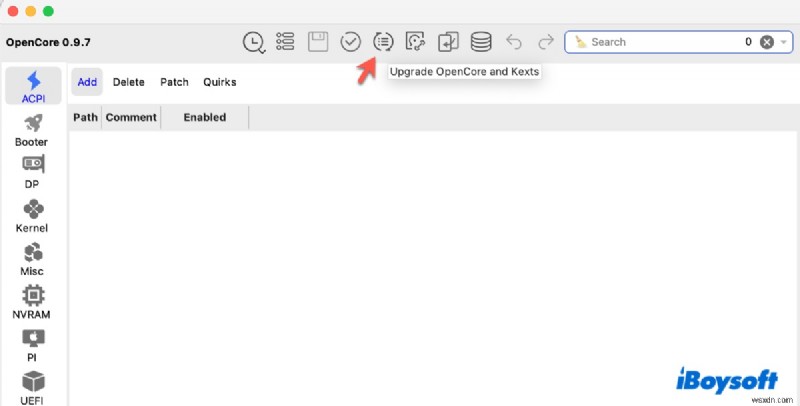Screen dimensions: 800x406
Task: Open the preset tools icon
Action: click(415, 42)
